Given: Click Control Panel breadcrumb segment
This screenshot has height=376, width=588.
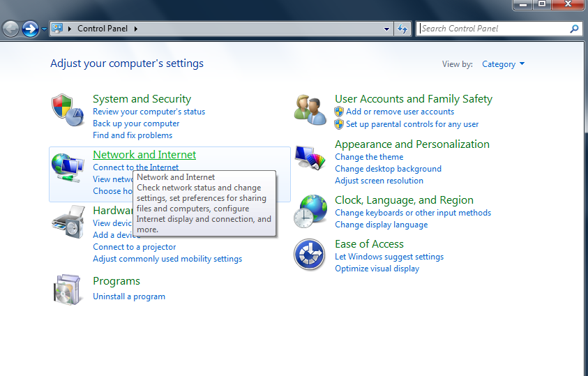Looking at the screenshot, I should [103, 29].
